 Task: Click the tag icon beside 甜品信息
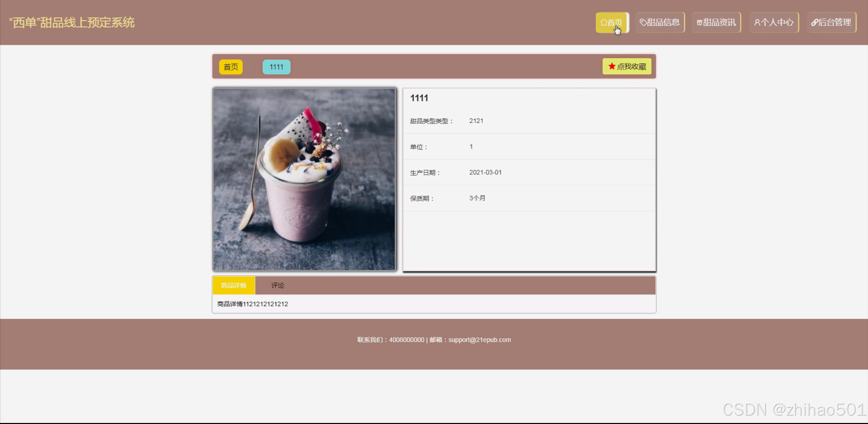coord(642,22)
